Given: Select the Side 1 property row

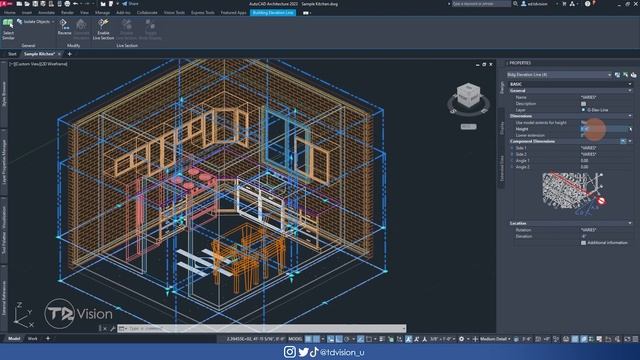Looking at the screenshot, I should [x=570, y=148].
